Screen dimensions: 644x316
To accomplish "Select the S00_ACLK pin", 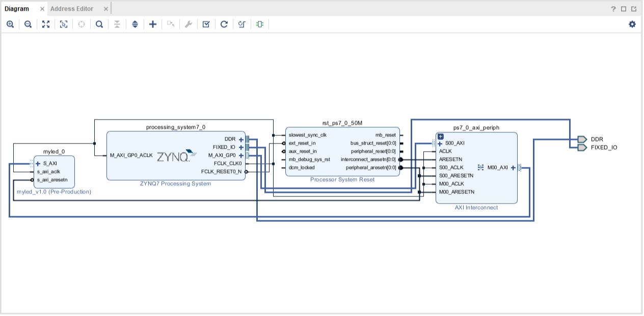I will click(x=451, y=168).
